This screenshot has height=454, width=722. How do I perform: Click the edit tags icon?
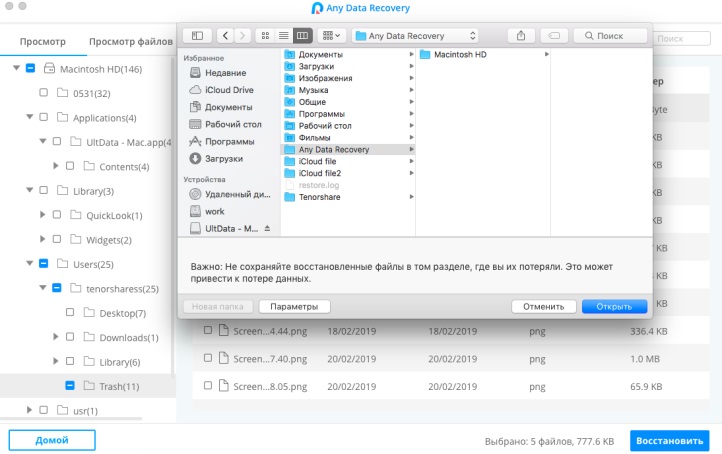click(x=554, y=35)
